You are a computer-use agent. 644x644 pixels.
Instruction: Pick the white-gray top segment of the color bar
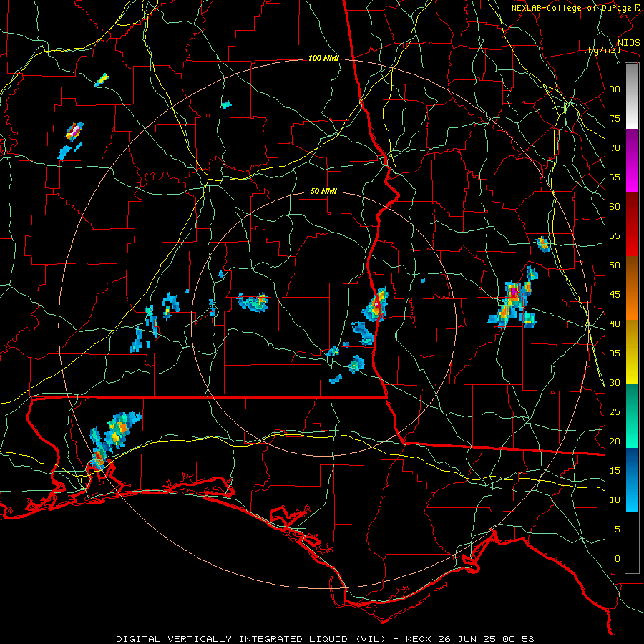pyautogui.click(x=632, y=96)
